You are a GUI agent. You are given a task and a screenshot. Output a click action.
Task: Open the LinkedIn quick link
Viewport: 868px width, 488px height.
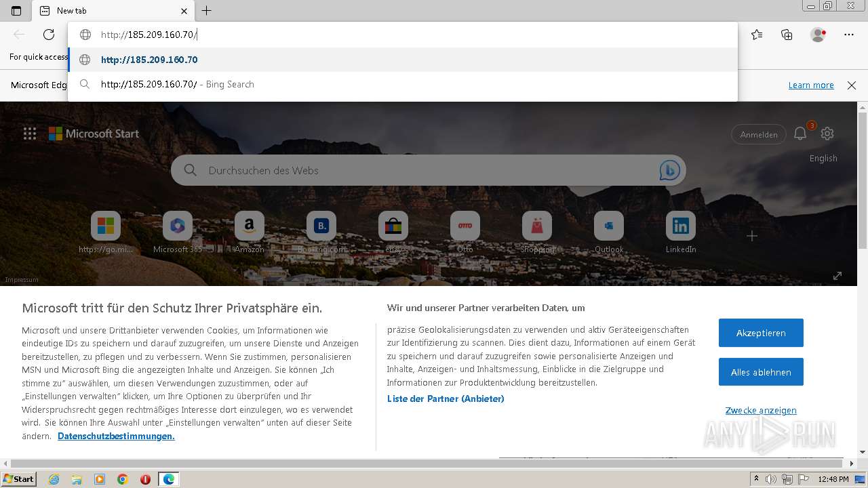coord(681,232)
